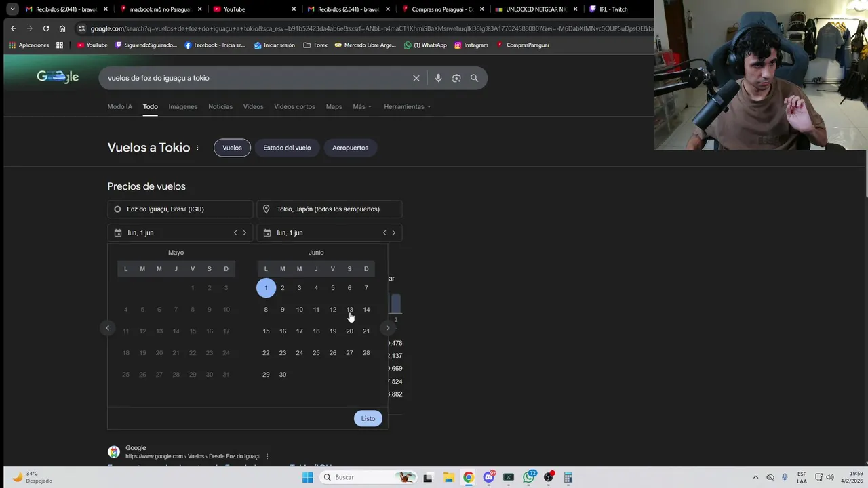Screen dimensions: 868x488
Task: Open Mercado Libre Argentina bookmark
Action: point(365,45)
